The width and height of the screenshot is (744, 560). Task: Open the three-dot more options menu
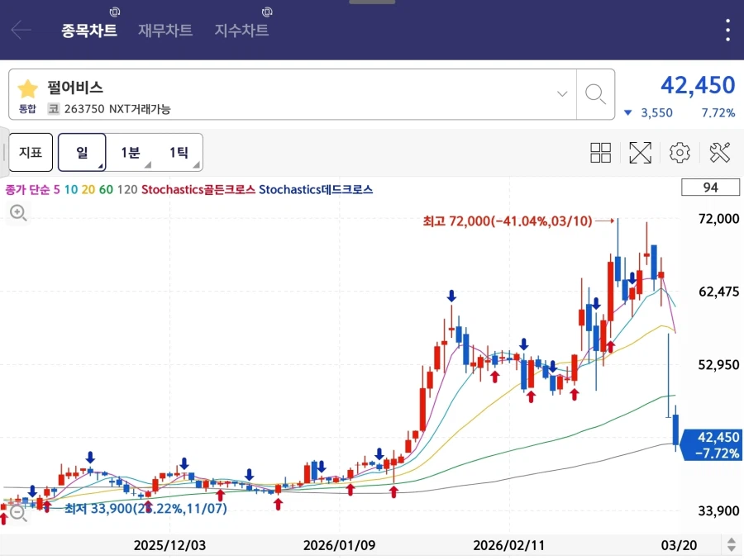point(727,31)
